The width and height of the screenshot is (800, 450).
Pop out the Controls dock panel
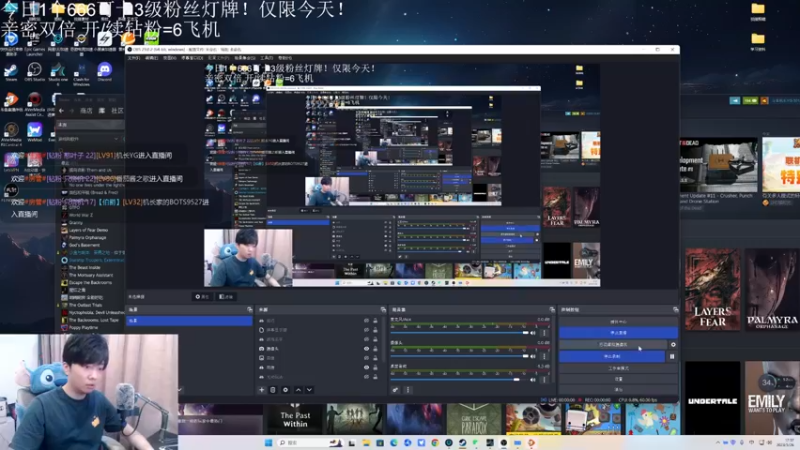(676, 310)
